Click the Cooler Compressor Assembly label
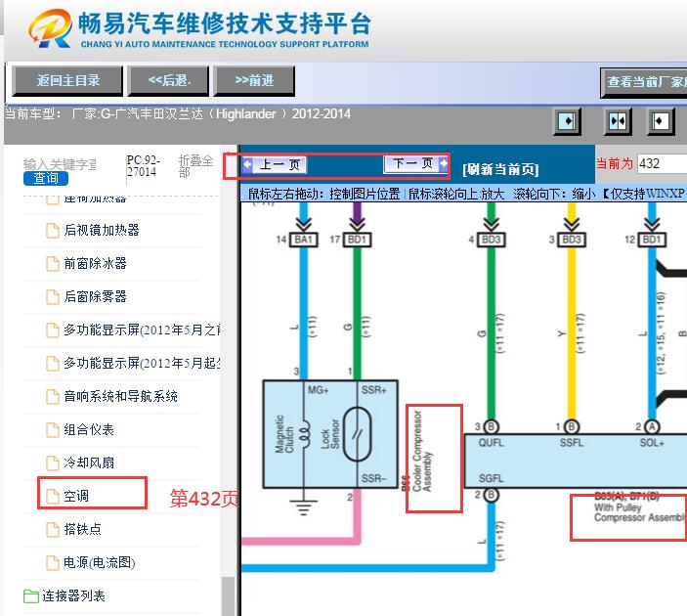This screenshot has height=616, width=687. coord(422,451)
